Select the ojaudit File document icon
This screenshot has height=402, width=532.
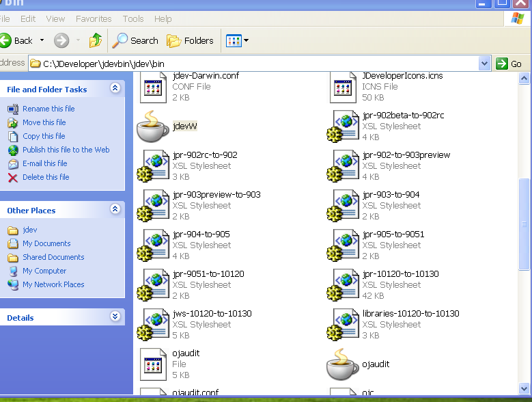(154, 364)
